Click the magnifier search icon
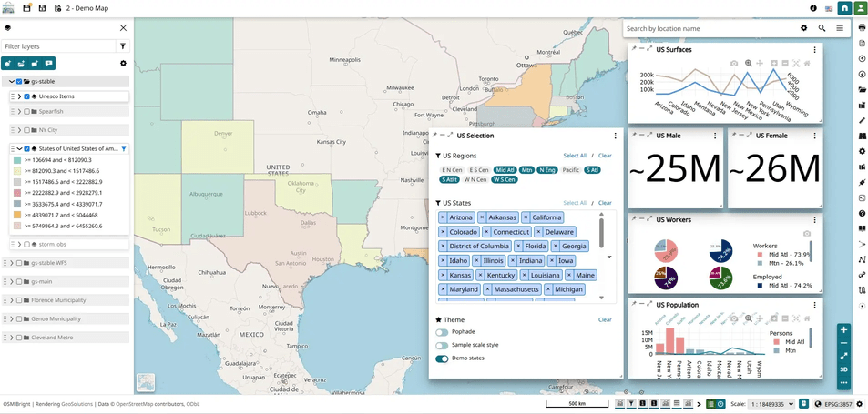This screenshot has width=868, height=414. tap(822, 28)
